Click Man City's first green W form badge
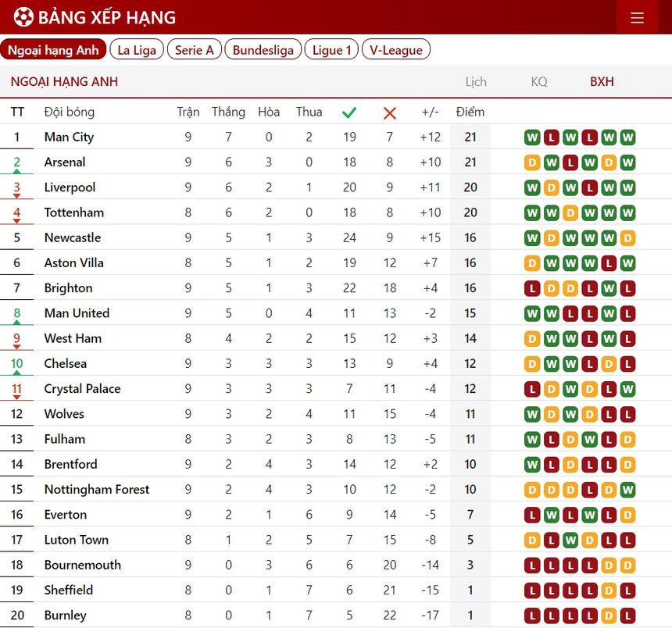672x628 pixels. pos(532,137)
